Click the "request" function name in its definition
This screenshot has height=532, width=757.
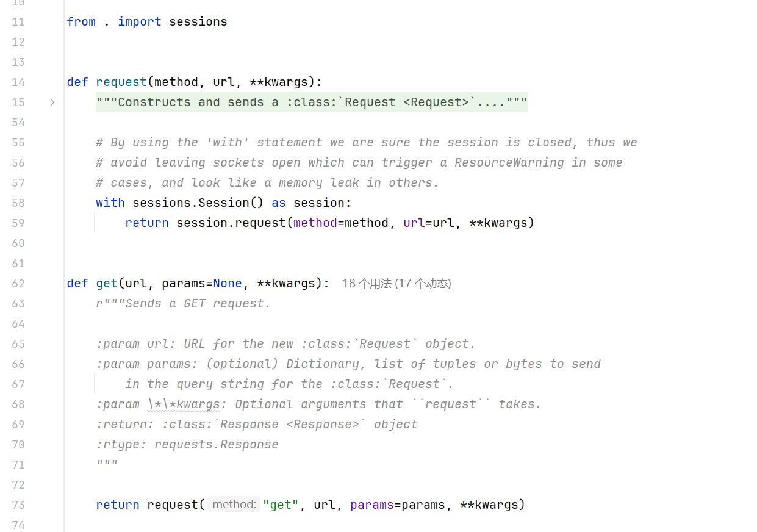[121, 82]
